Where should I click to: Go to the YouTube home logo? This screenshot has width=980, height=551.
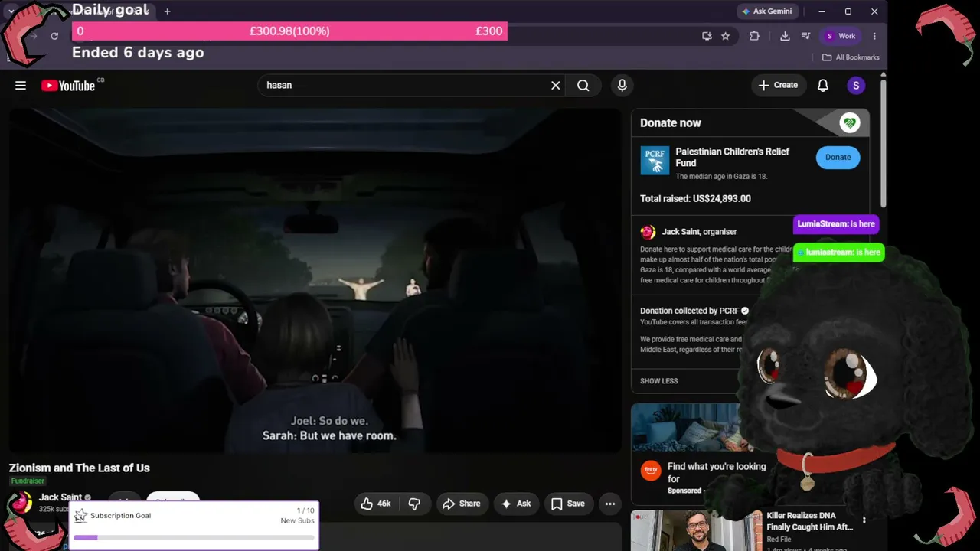[68, 86]
